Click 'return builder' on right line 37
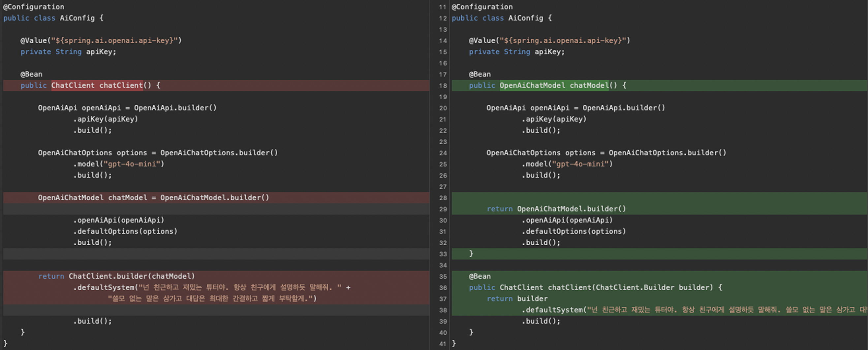 click(517, 299)
